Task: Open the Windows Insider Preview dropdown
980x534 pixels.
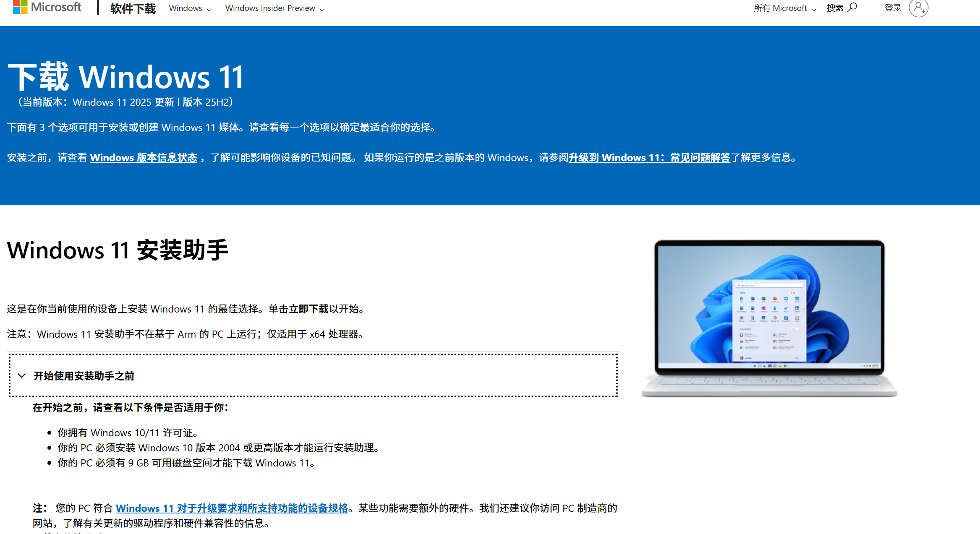Action: tap(274, 8)
